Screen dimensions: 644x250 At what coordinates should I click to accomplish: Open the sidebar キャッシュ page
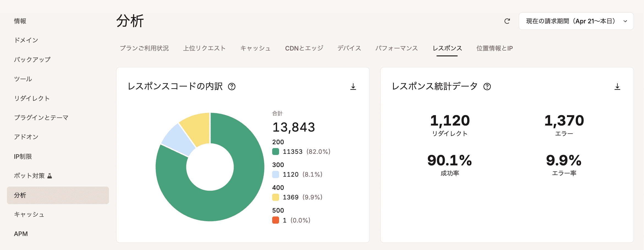tap(29, 215)
